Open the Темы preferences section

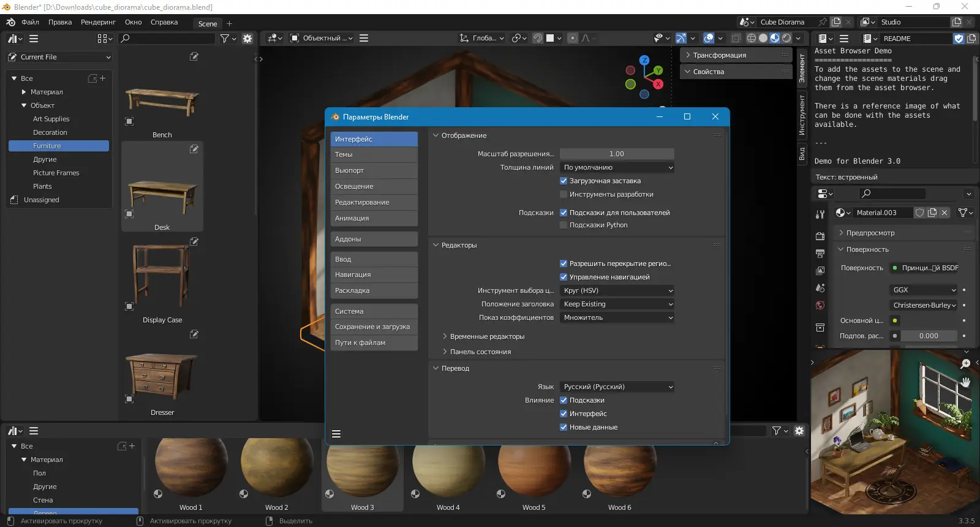pos(374,154)
